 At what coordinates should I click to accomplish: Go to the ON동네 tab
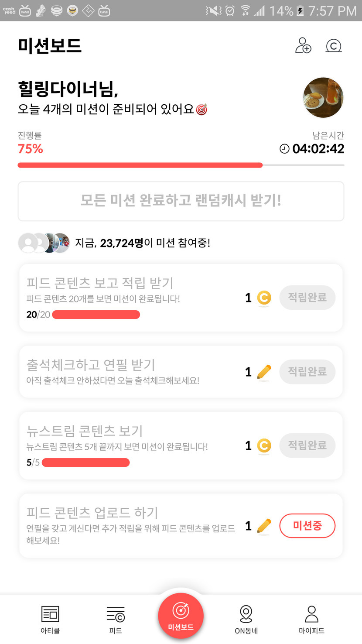pyautogui.click(x=246, y=619)
